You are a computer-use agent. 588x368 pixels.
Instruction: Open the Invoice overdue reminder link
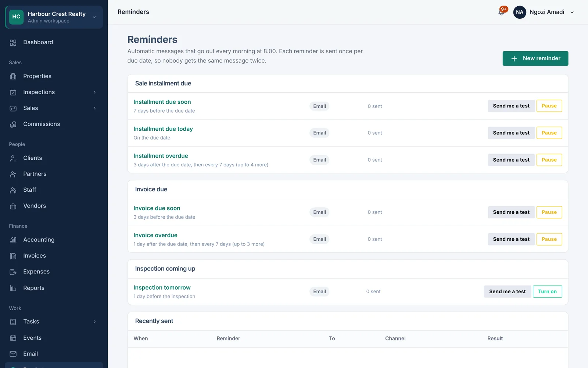(155, 235)
